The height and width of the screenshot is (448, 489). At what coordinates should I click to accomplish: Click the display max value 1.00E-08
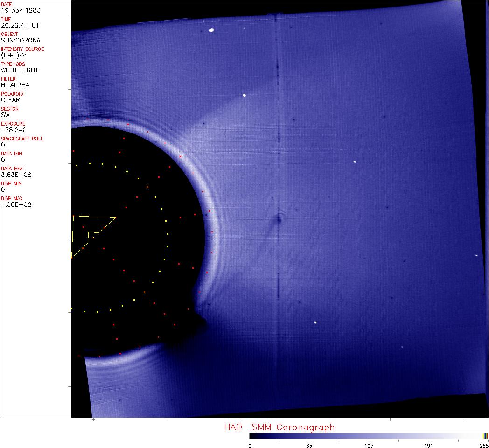point(16,204)
